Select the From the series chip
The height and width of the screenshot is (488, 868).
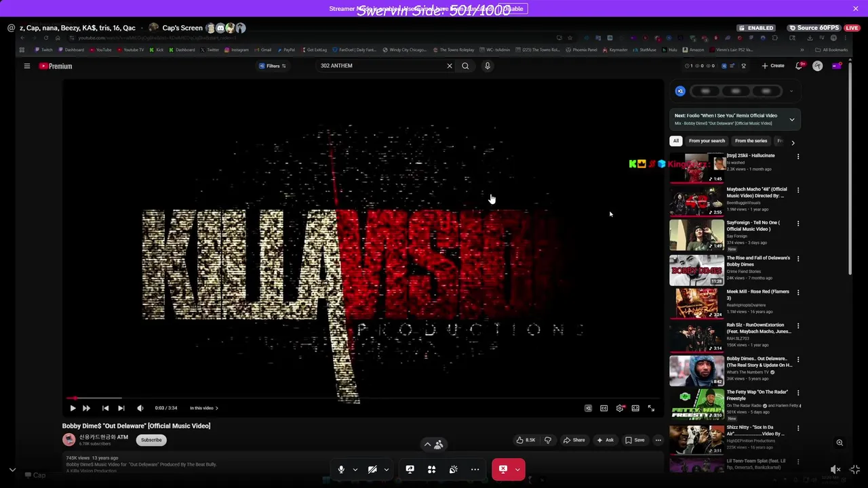click(751, 141)
